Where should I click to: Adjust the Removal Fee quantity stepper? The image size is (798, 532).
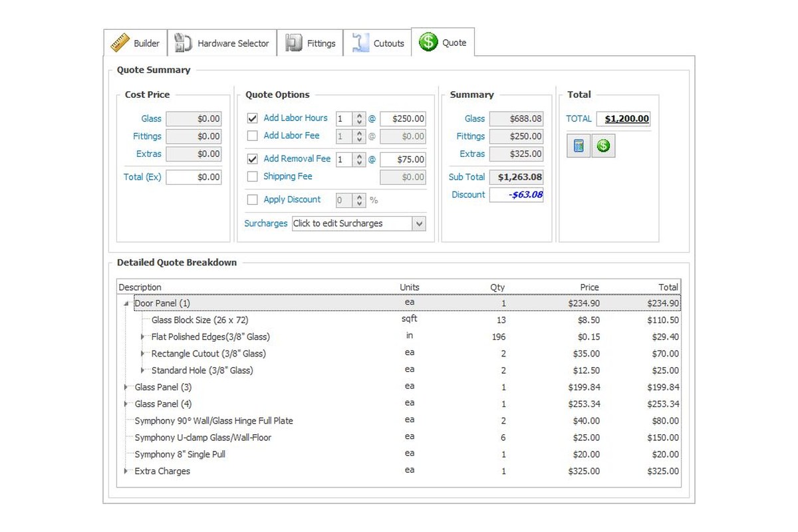360,160
